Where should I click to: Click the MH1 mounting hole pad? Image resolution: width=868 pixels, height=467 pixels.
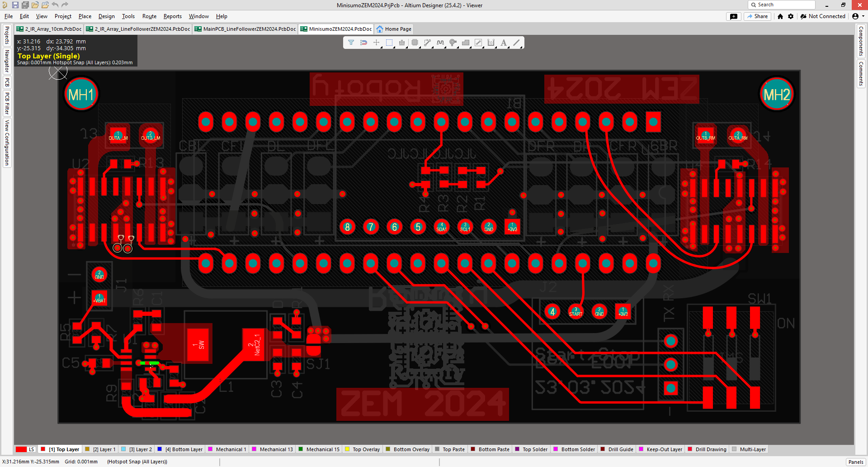coord(81,94)
